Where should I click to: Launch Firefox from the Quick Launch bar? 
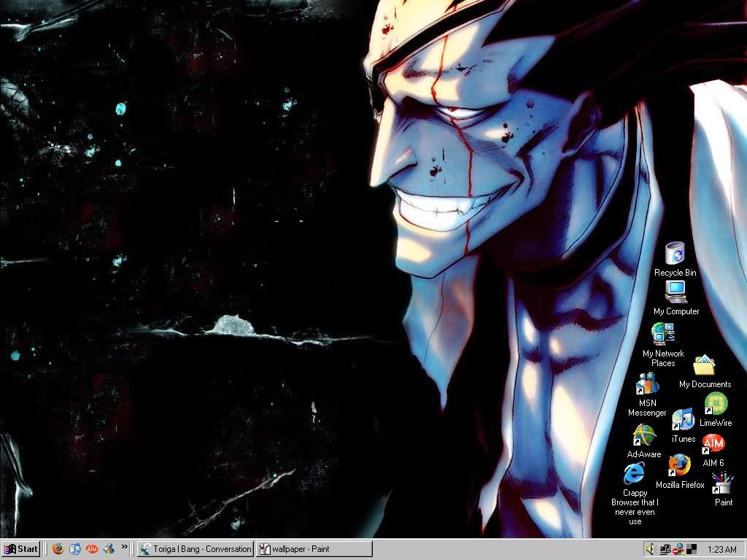[x=58, y=549]
